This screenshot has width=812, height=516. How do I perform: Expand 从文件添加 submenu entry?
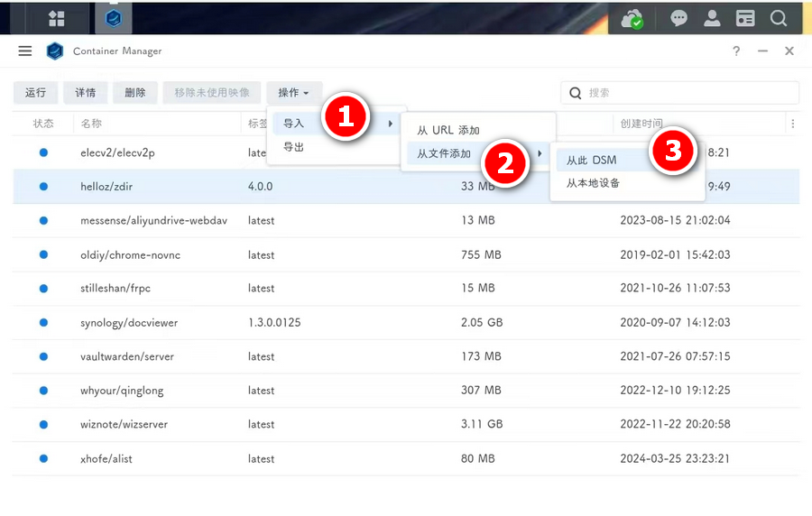pyautogui.click(x=478, y=153)
